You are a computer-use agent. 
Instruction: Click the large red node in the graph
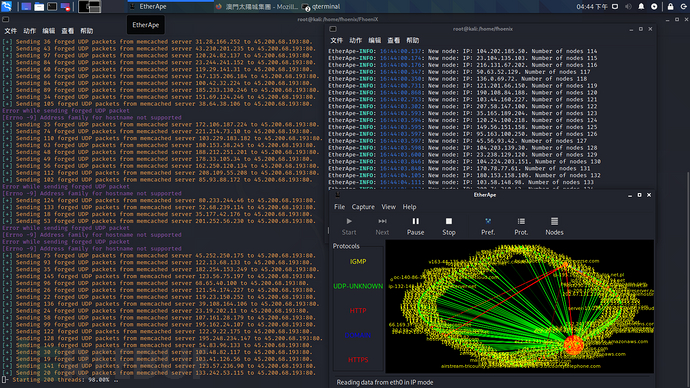tap(573, 345)
